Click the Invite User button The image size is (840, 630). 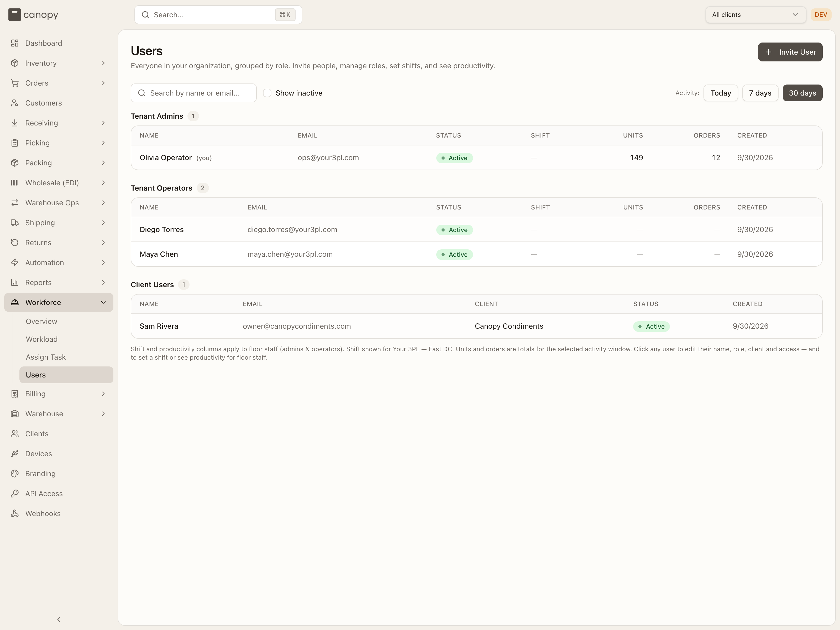(790, 52)
